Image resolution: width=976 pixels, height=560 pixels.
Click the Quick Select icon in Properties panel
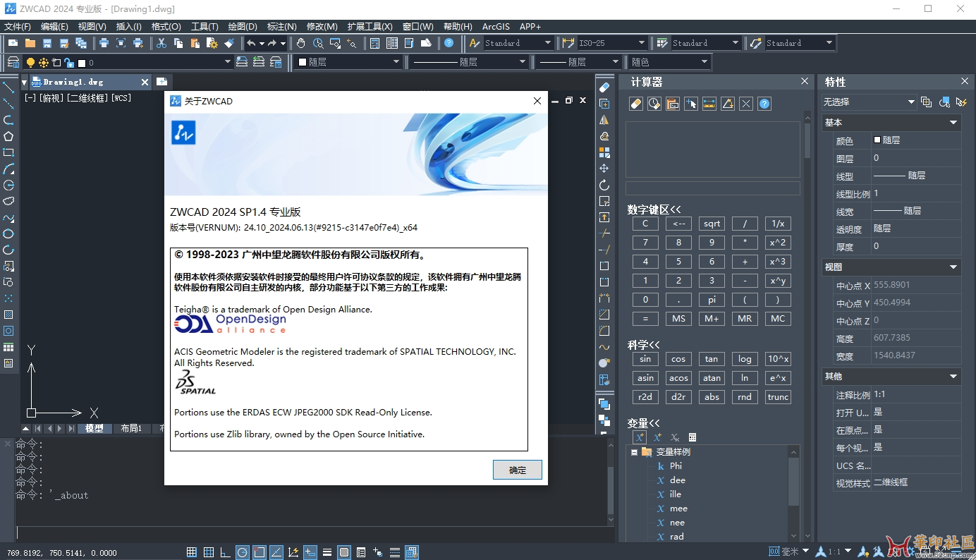960,102
